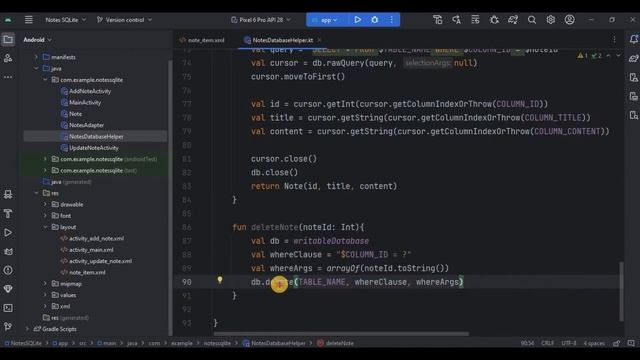
Task: Debug the app configuration
Action: click(374, 20)
